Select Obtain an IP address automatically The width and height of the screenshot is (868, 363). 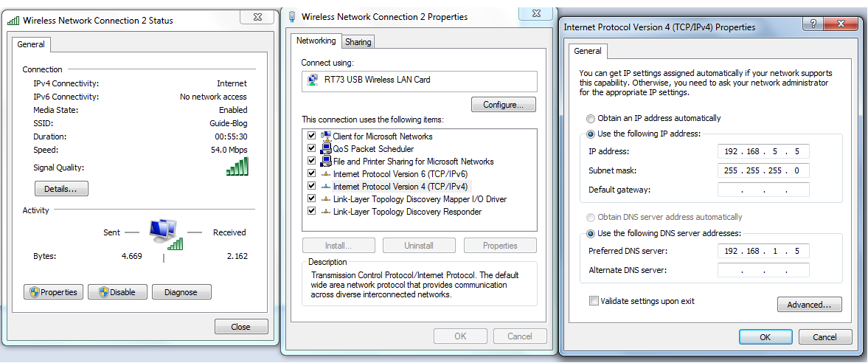591,119
